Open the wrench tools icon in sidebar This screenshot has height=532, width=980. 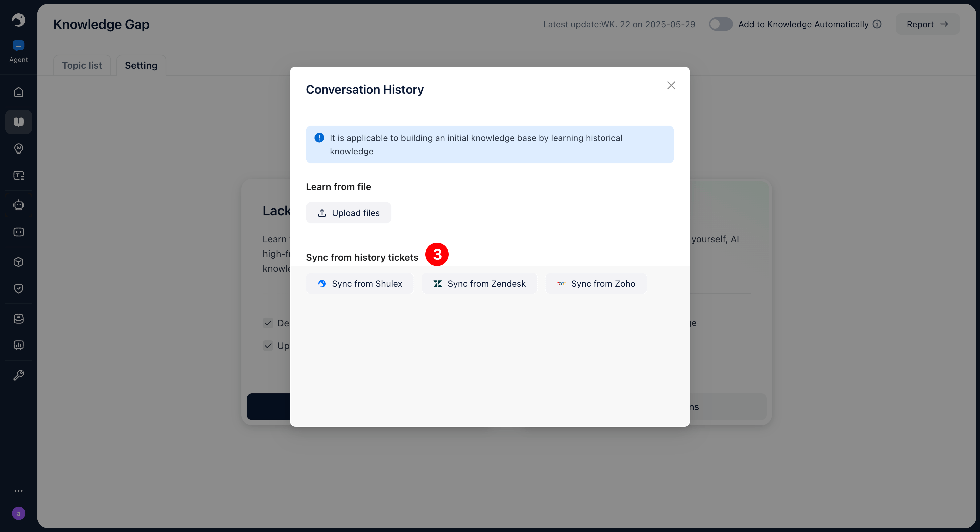pos(18,375)
